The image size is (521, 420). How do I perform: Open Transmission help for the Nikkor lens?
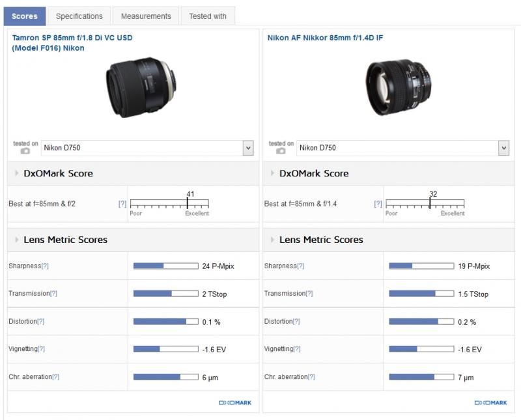309,294
